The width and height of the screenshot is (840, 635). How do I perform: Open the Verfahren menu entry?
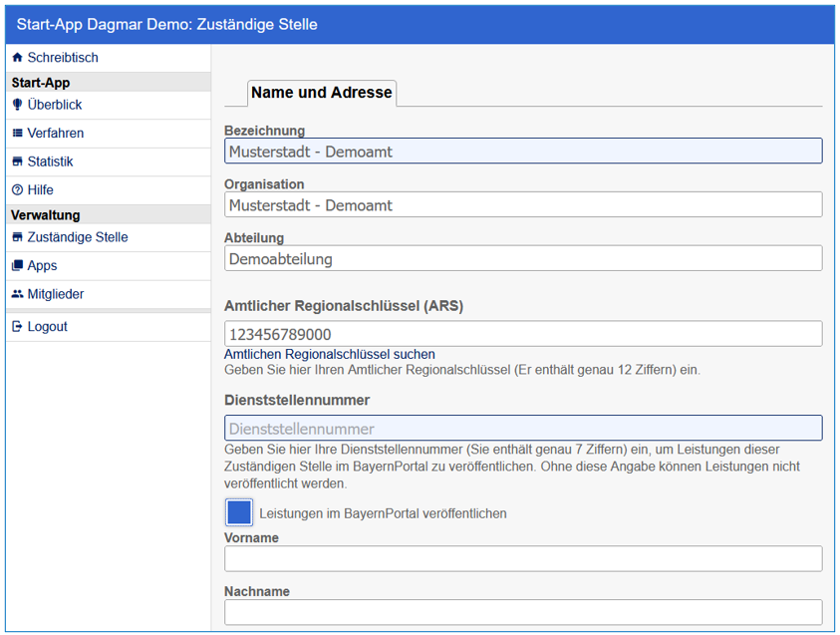(x=56, y=134)
